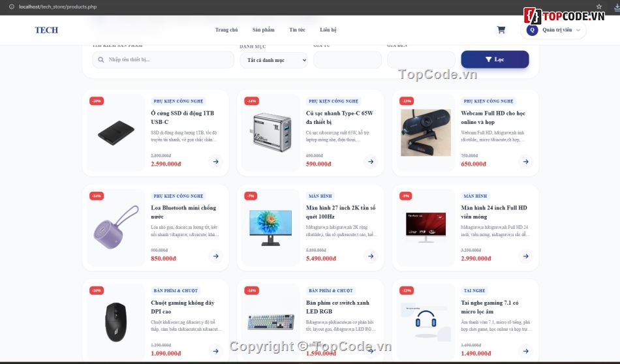This screenshot has height=364, width=620.
Task: Click the 27 inch monitor thumbnail
Action: 271,228
